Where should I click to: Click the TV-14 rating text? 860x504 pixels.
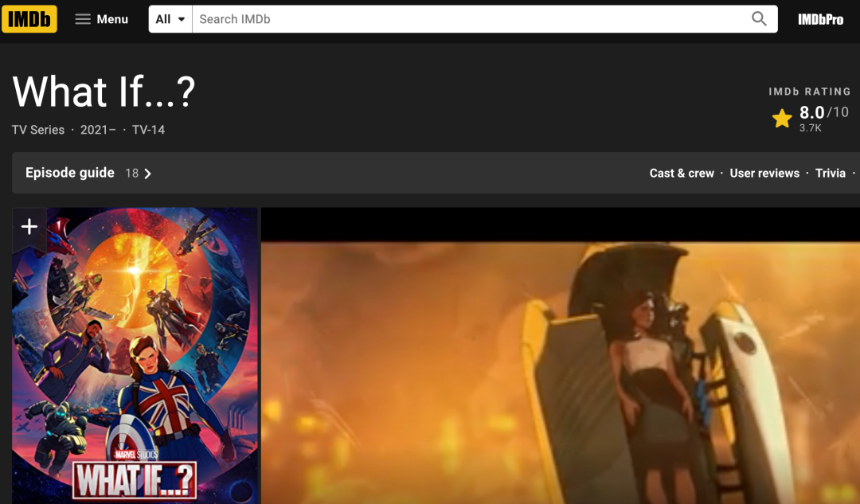point(148,130)
